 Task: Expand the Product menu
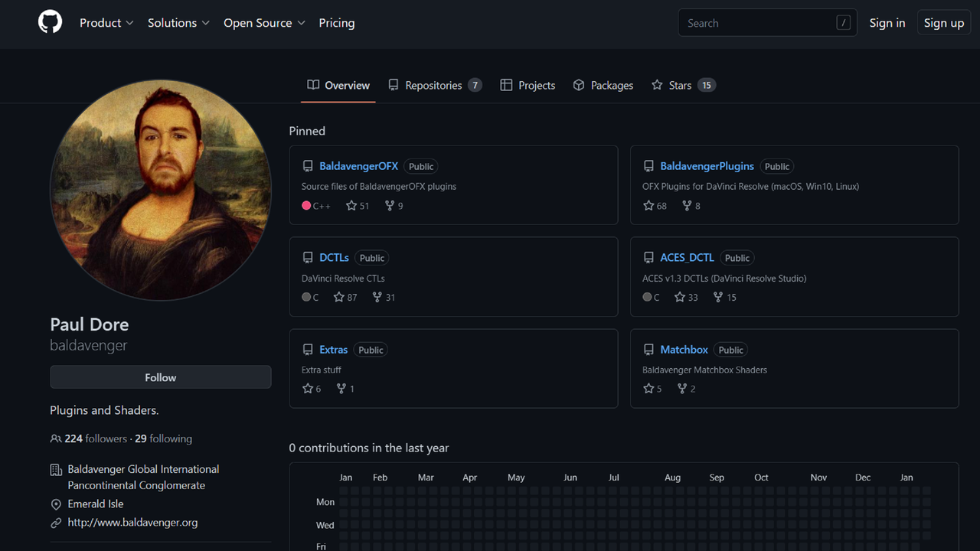click(x=106, y=23)
